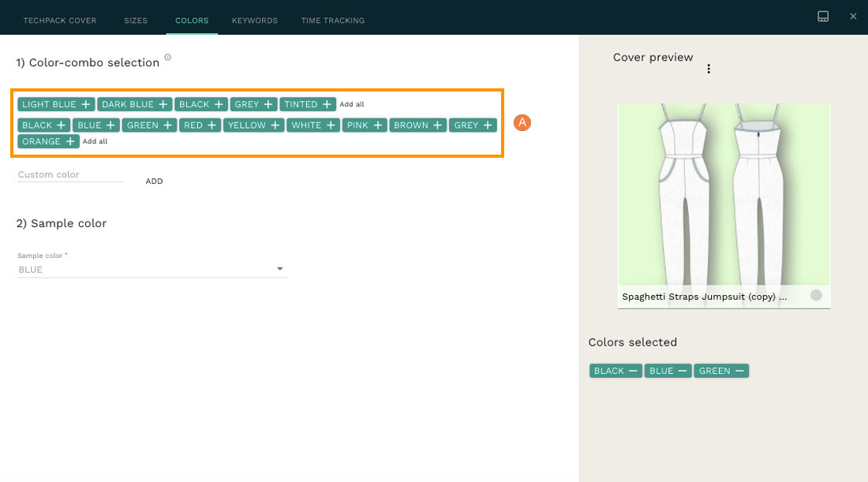Select the RED color swatch

pos(200,125)
